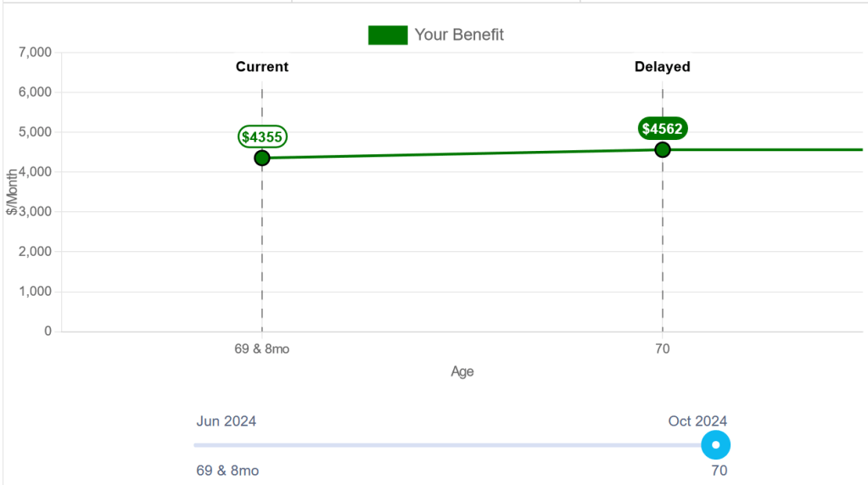The height and width of the screenshot is (485, 868).
Task: Click the 70 tick label on chart axis
Action: point(663,348)
